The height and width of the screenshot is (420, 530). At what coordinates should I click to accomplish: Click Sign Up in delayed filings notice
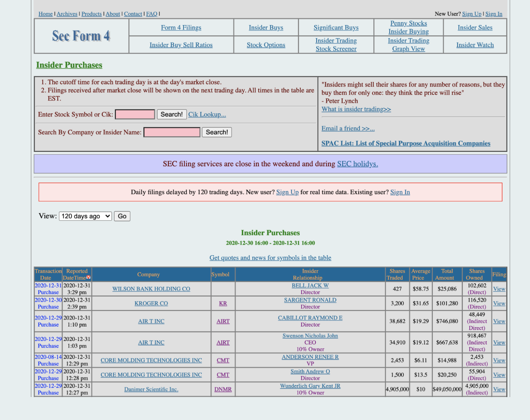pyautogui.click(x=287, y=192)
